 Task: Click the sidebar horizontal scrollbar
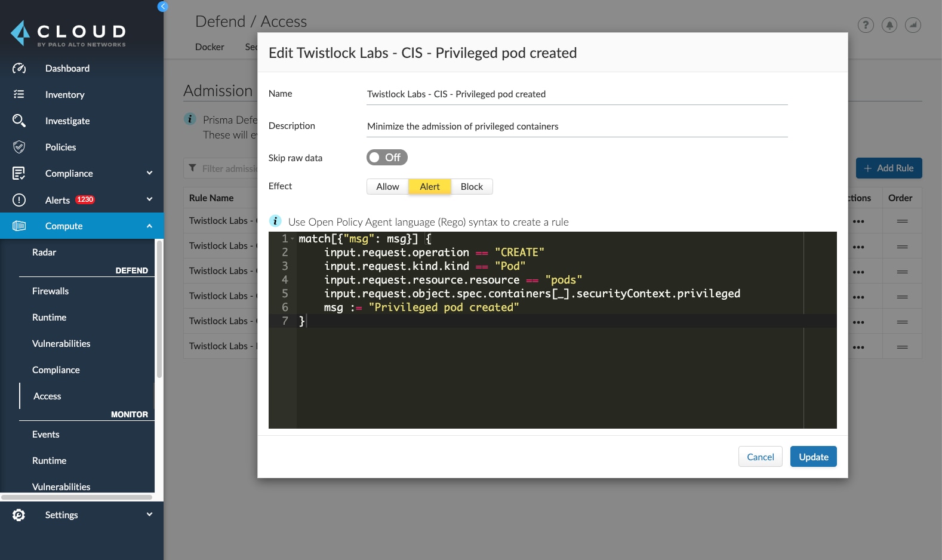click(76, 497)
